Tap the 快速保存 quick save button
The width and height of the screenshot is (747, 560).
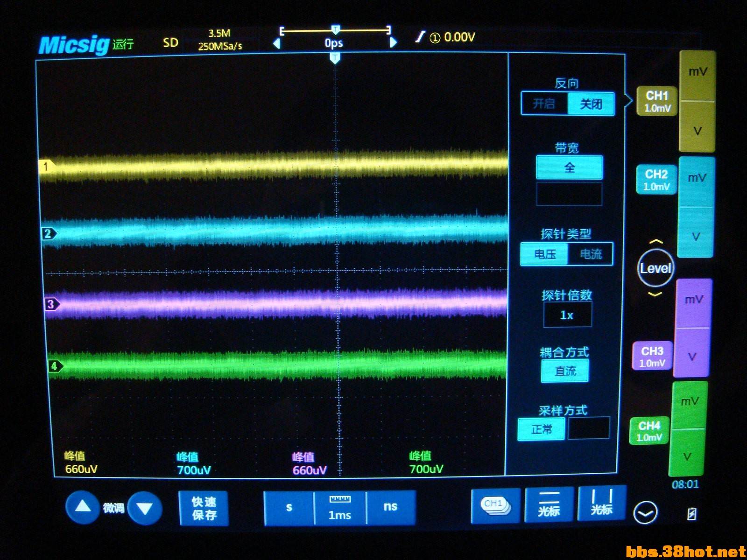[x=204, y=508]
